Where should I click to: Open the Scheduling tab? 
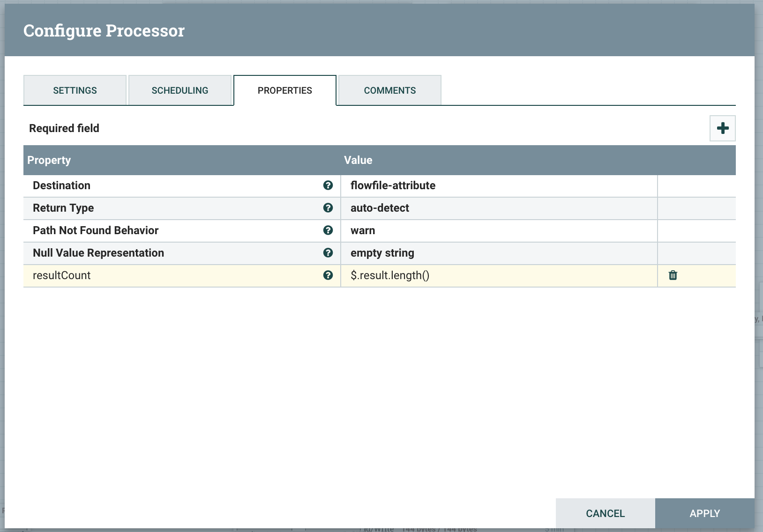pyautogui.click(x=180, y=90)
